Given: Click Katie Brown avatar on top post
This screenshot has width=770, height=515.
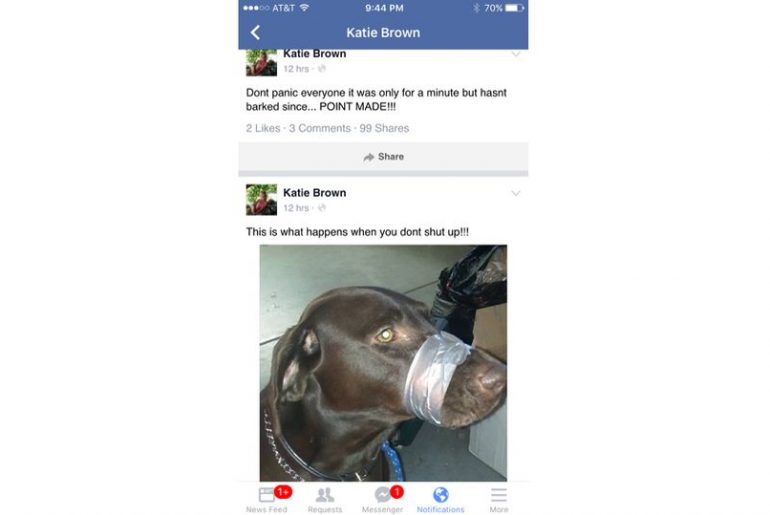Looking at the screenshot, I should [261, 62].
